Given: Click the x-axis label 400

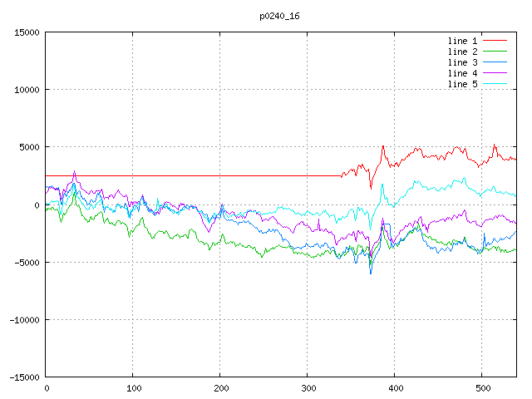Looking at the screenshot, I should click(x=396, y=388).
